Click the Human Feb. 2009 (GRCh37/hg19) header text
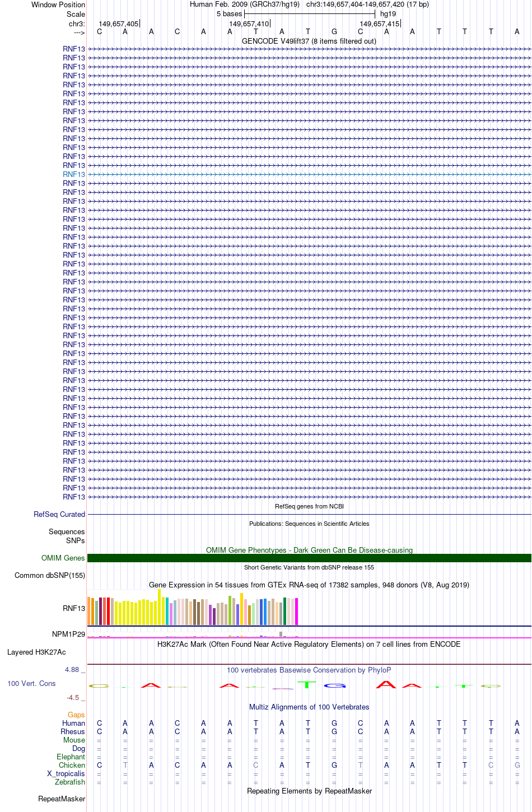532x812 pixels. [245, 4]
